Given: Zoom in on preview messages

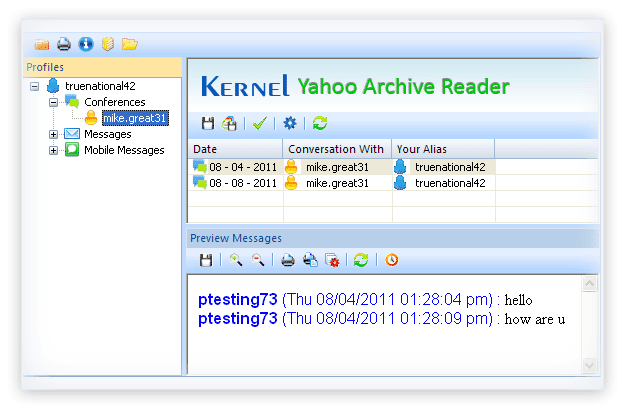Looking at the screenshot, I should click(236, 260).
